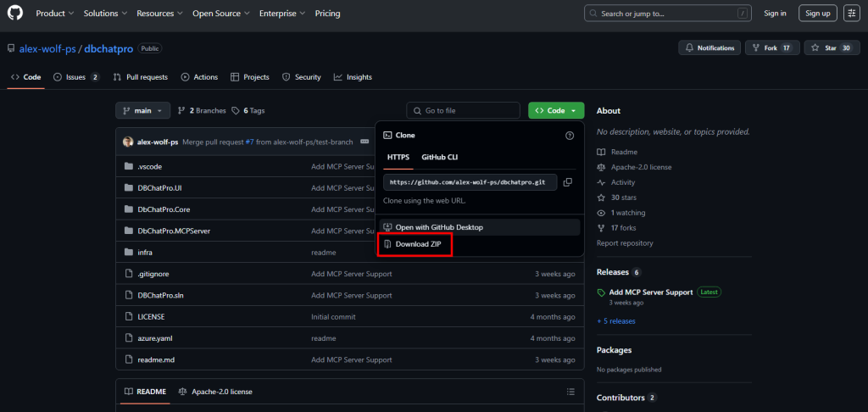Click the readme.md file icon
Screen dimensions: 868x412
coord(129,359)
